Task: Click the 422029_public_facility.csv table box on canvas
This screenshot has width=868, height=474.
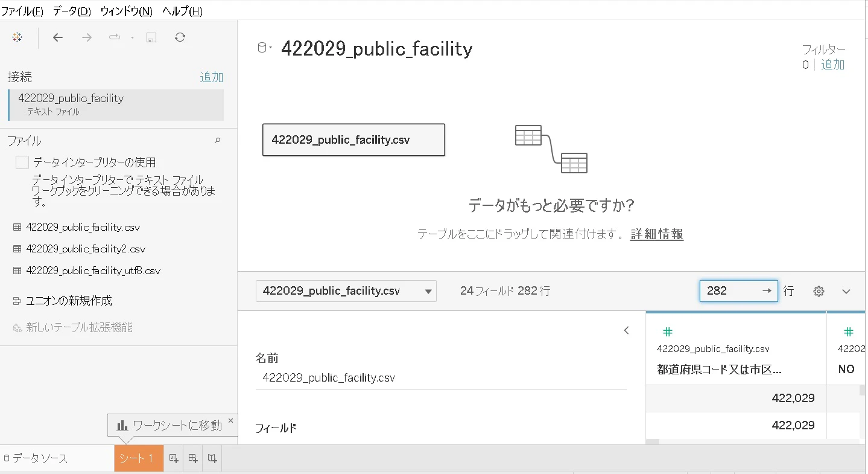Action: pos(353,139)
